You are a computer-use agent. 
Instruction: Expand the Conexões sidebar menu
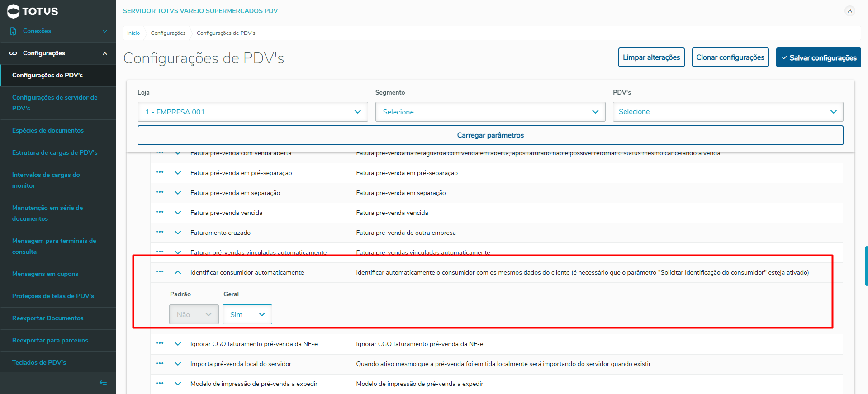coord(58,31)
